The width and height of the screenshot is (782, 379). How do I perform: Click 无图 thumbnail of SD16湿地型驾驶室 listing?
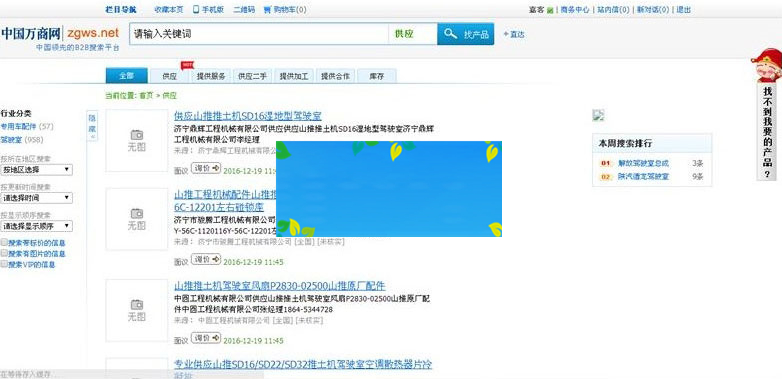tap(137, 141)
